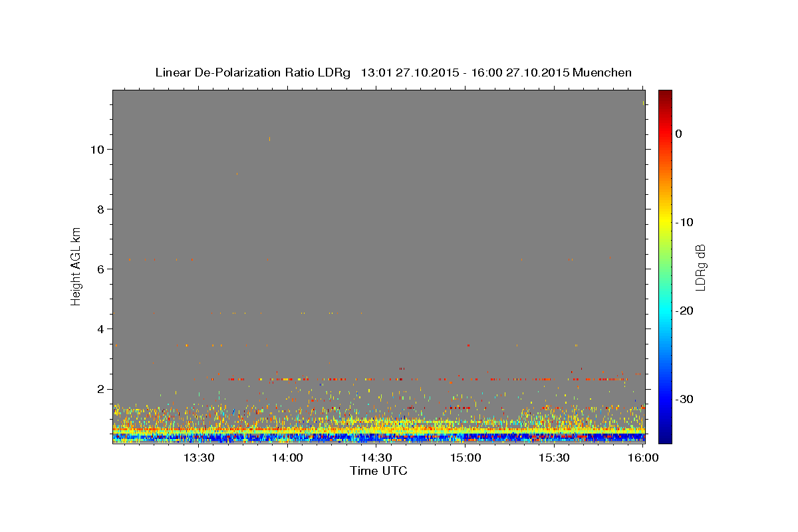Click the '14:30' time tick label
This screenshot has width=798, height=532.
(x=376, y=458)
